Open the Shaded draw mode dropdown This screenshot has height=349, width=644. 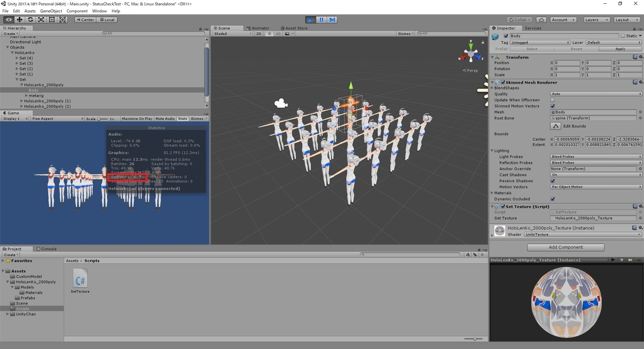tap(232, 34)
